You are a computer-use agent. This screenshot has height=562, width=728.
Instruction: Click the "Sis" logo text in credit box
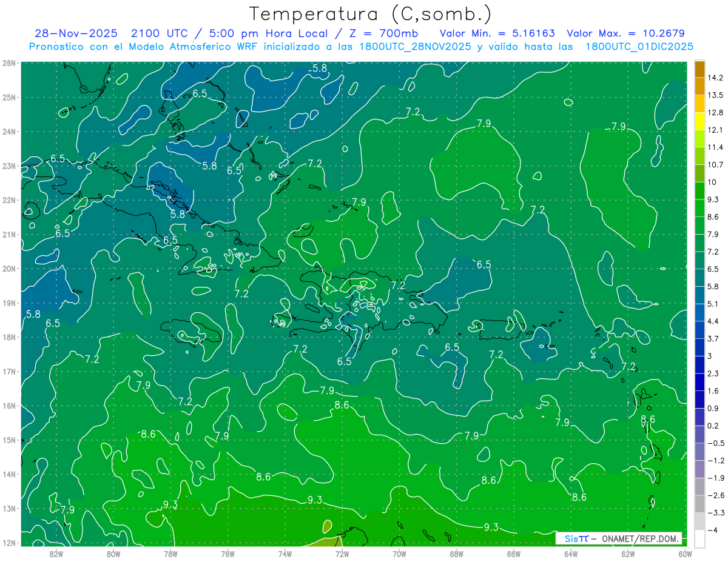point(571,538)
